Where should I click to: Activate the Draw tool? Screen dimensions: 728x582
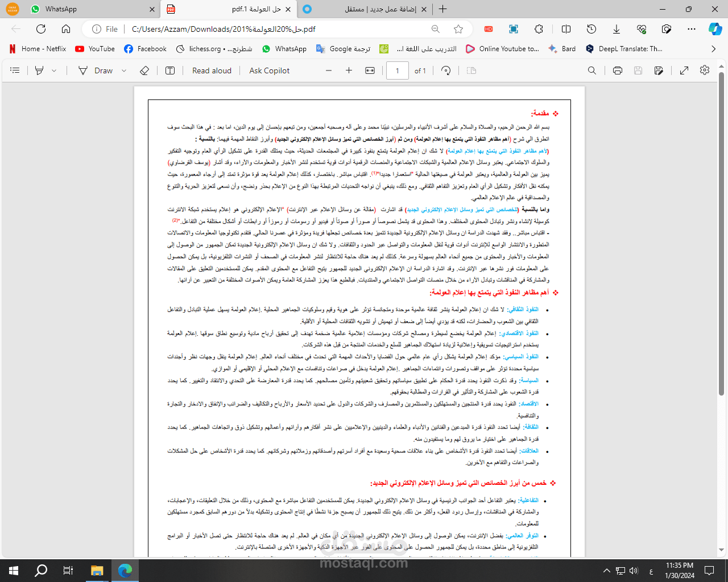96,70
